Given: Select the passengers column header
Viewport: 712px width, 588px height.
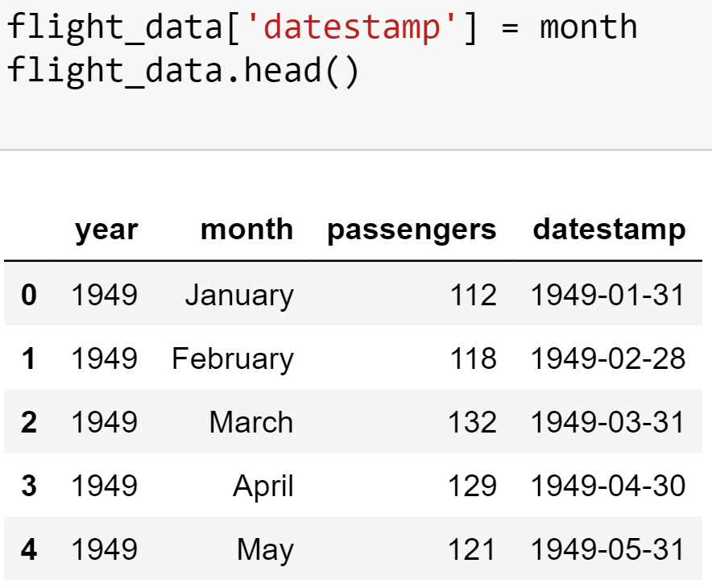Looking at the screenshot, I should pos(412,230).
